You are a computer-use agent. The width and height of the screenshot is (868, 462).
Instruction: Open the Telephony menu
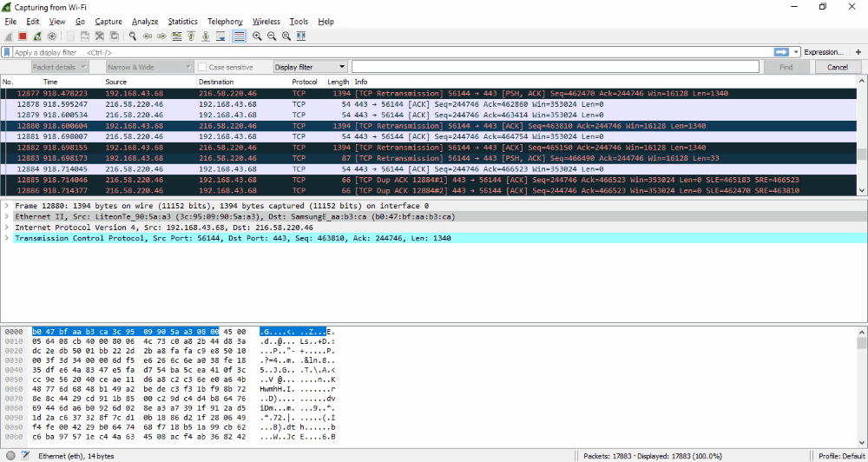click(226, 22)
